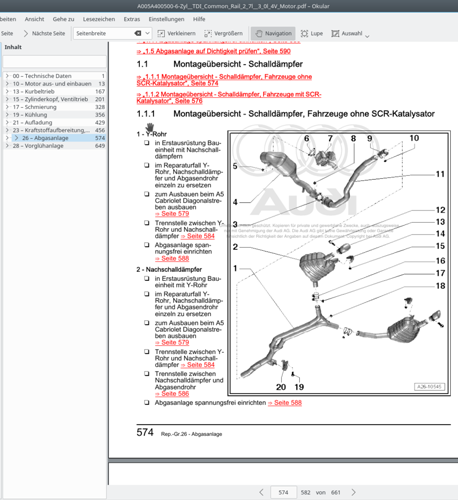Click the Verkleinern zoom-out icon
This screenshot has height=500, width=458.
[x=161, y=33]
